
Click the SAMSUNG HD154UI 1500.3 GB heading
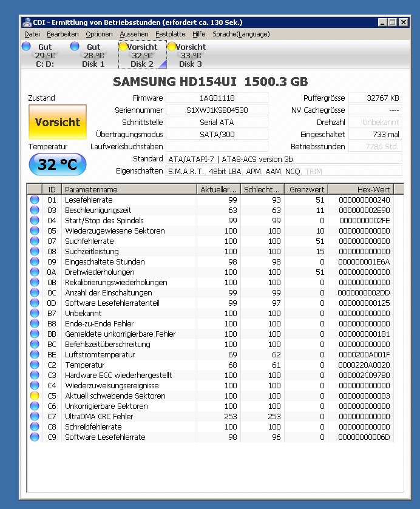210,81
